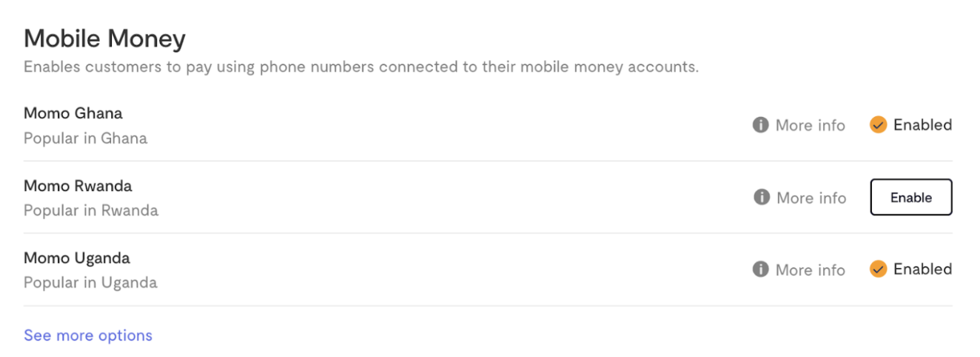The height and width of the screenshot is (357, 980).
Task: Select the Momo Ghana title
Action: pos(73,113)
